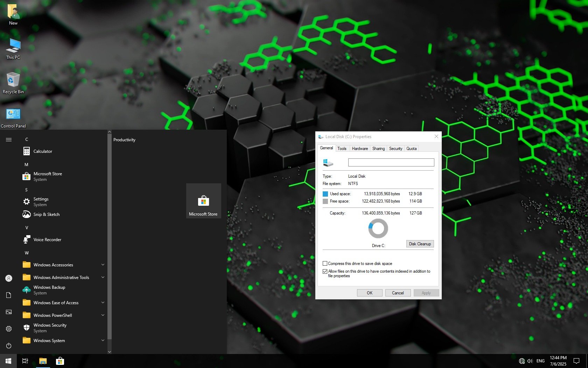Uncheck the allow files indexed option
This screenshot has height=368, width=588.
coord(325,271)
